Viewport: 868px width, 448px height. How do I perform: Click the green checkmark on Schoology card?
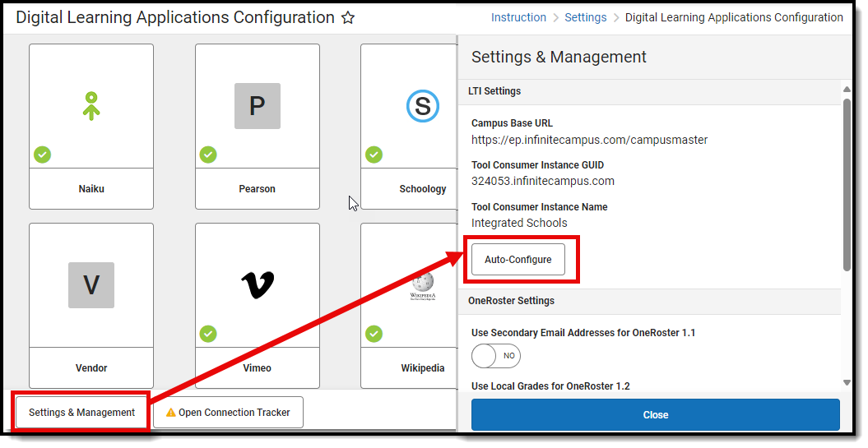pyautogui.click(x=374, y=155)
